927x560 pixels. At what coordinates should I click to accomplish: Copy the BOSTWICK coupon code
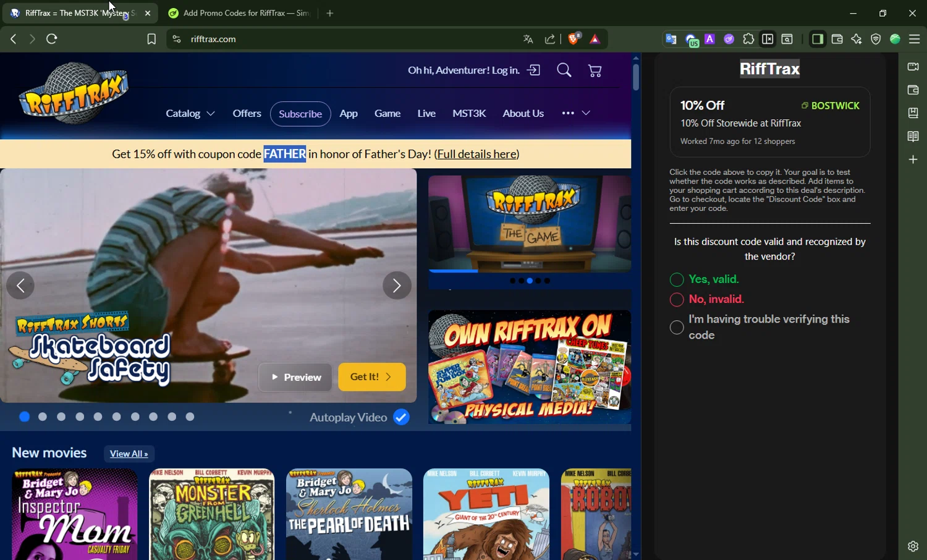[831, 106]
